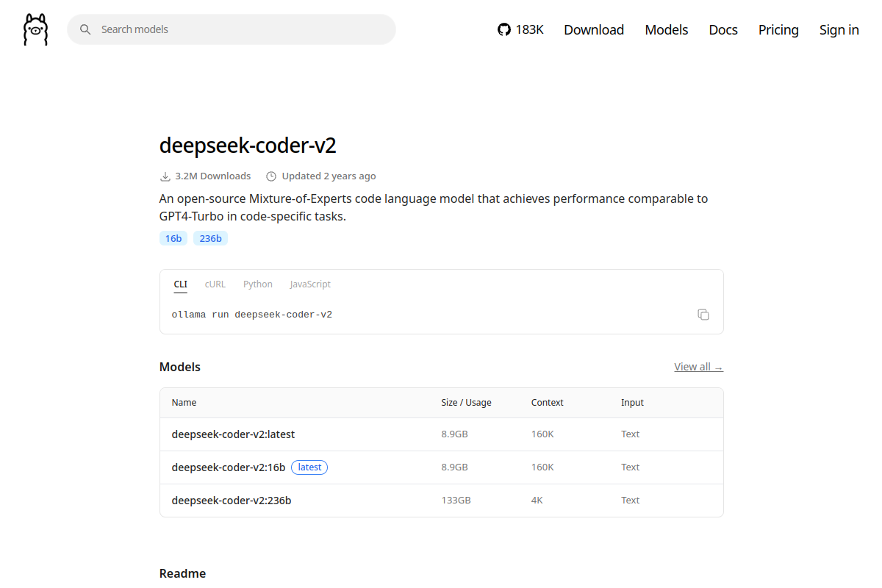Screen dimensions: 882x588
Task: Click the deepseek-coder-v2 page title
Action: pos(248,146)
